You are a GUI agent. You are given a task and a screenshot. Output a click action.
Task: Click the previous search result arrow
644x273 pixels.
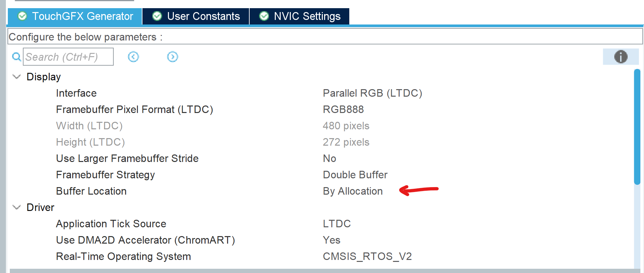[133, 56]
